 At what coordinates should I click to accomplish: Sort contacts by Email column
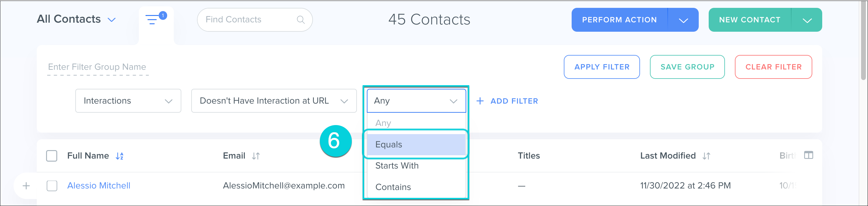click(256, 156)
